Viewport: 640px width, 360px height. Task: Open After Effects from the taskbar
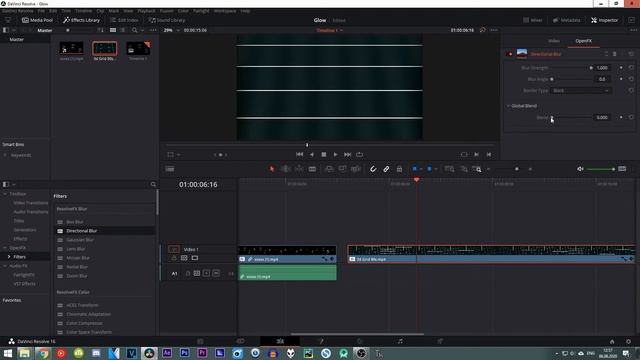click(x=167, y=353)
